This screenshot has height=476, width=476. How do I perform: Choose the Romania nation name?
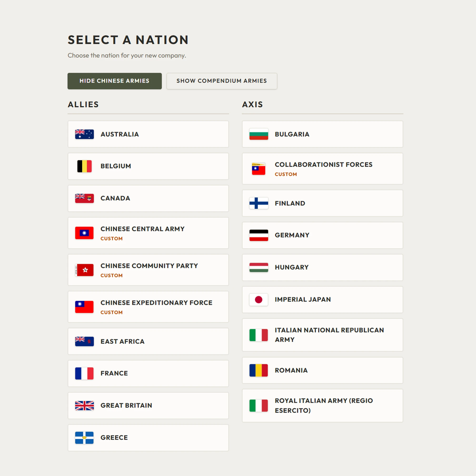coord(292,370)
